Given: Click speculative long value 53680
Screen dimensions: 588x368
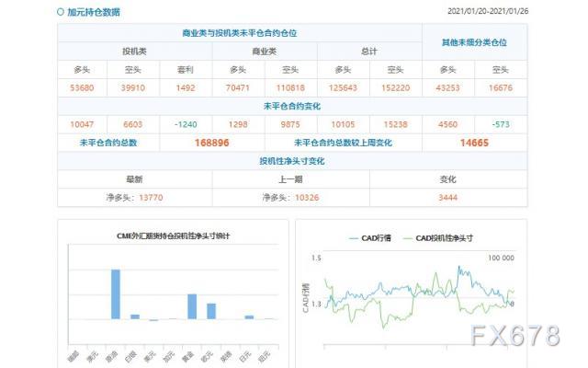Looking at the screenshot, I should (x=82, y=88).
